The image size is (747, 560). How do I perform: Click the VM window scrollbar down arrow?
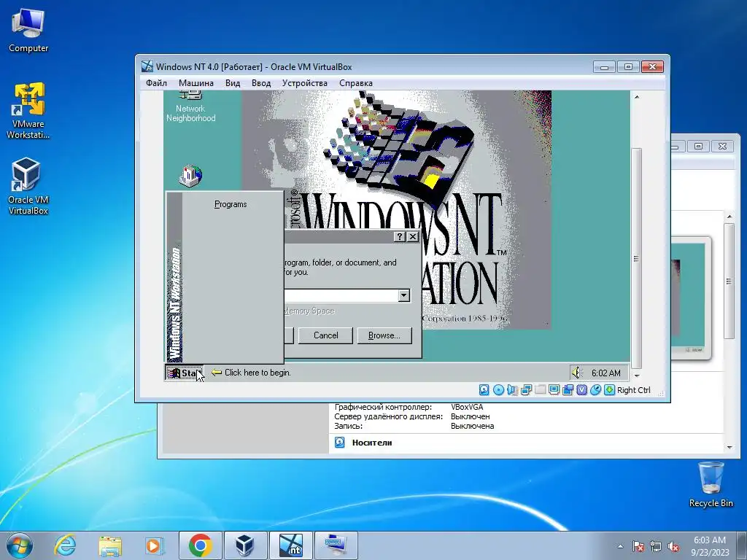coord(636,376)
